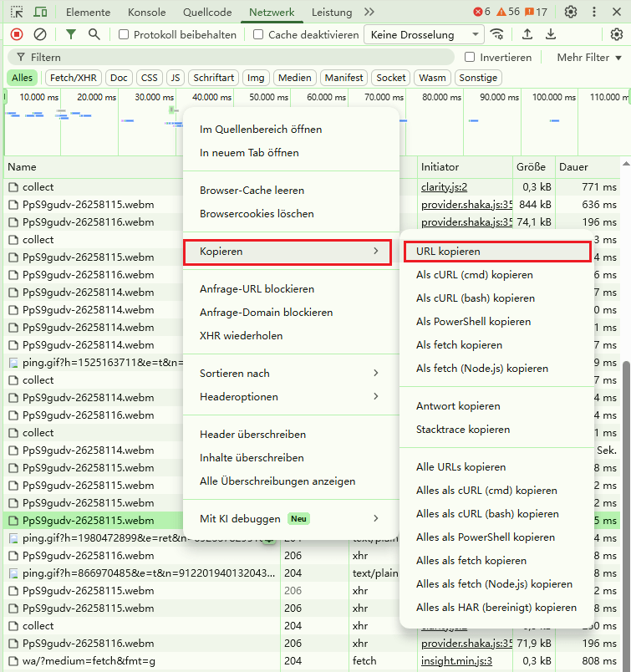Image resolution: width=631 pixels, height=672 pixels.
Task: Expand the Mehr Filter dropdown
Action: coord(590,57)
